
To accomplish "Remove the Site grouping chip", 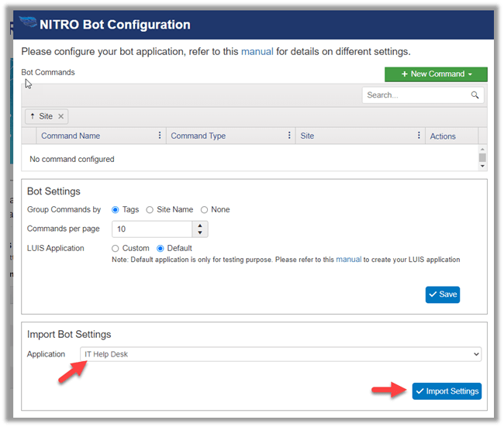I will click(x=60, y=116).
